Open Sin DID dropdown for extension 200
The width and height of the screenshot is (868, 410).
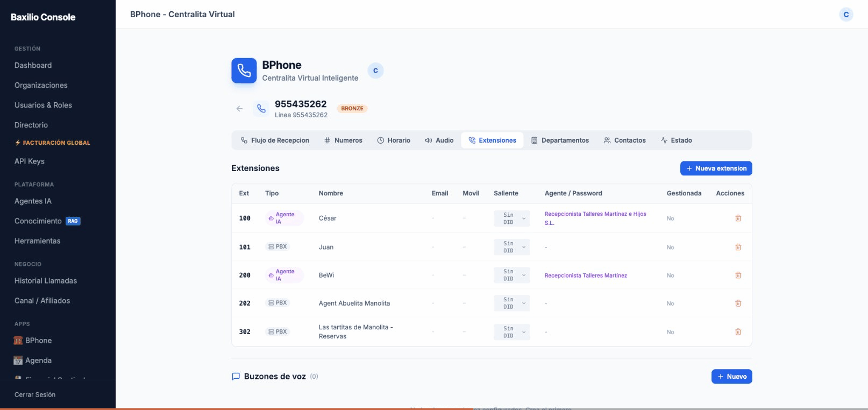512,275
